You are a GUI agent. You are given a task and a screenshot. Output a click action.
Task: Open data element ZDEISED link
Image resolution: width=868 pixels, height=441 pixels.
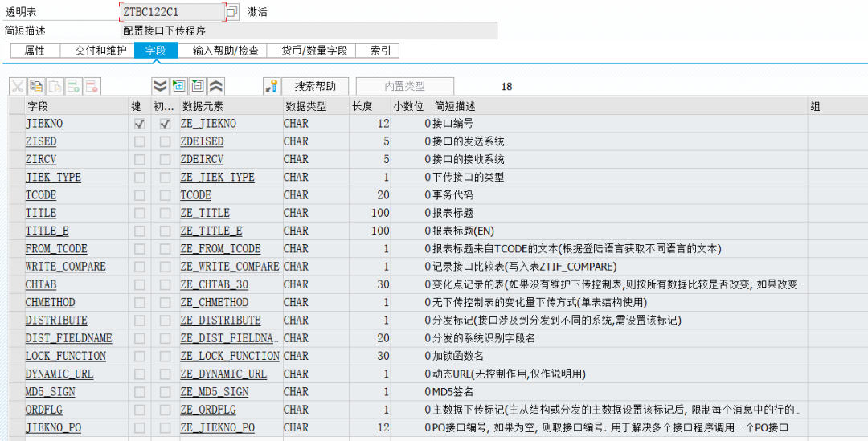[x=202, y=141]
